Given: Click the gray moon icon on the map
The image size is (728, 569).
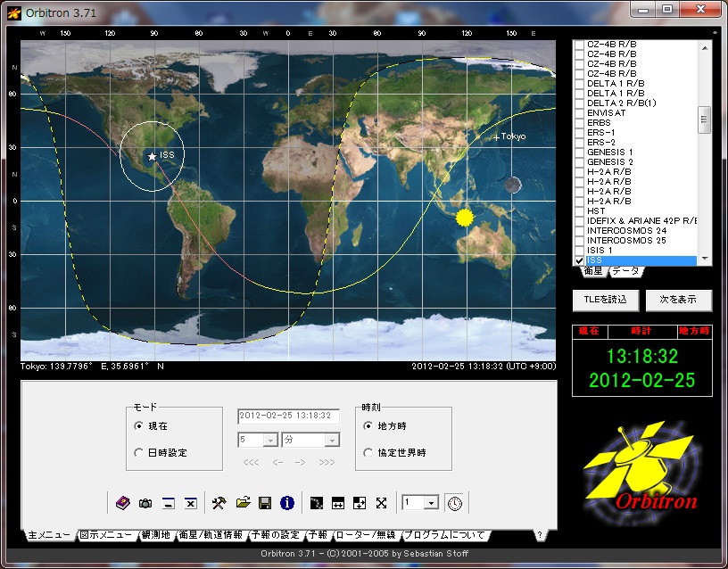Looking at the screenshot, I should click(513, 185).
